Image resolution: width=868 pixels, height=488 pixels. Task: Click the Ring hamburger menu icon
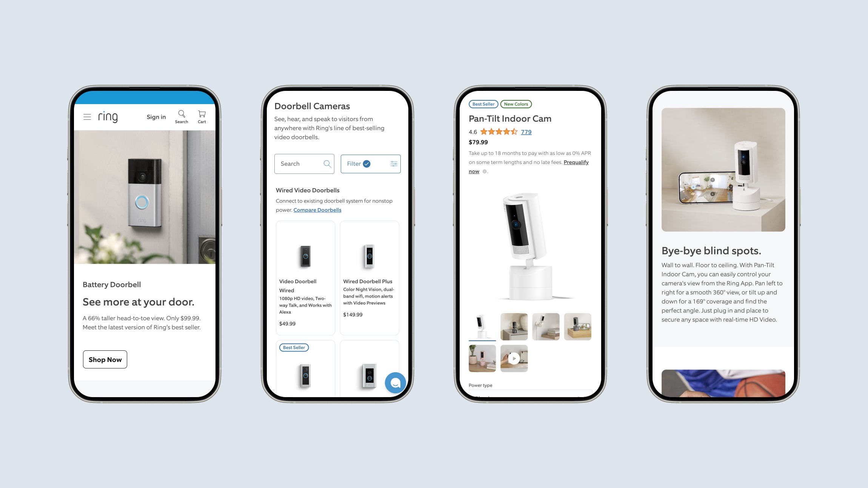(87, 117)
